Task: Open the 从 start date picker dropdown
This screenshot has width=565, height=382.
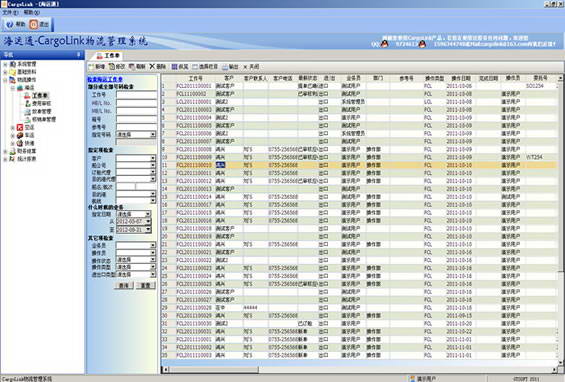Action: tap(148, 222)
